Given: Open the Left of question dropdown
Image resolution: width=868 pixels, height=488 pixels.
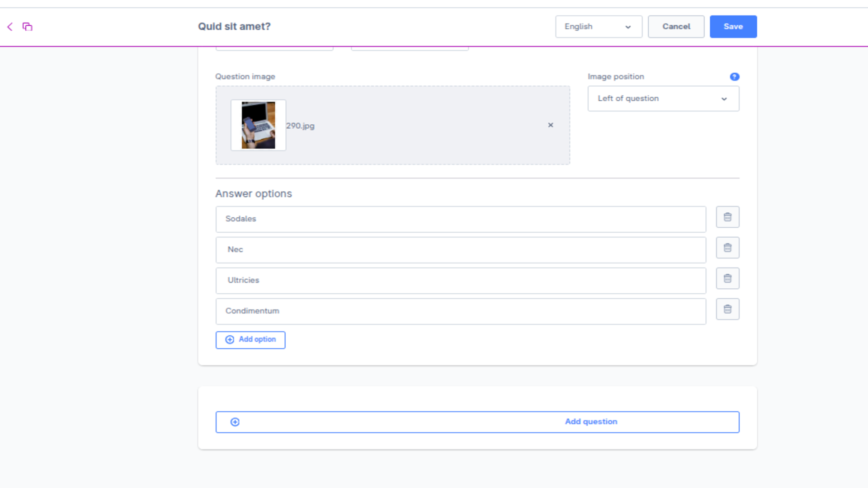Looking at the screenshot, I should pos(663,99).
